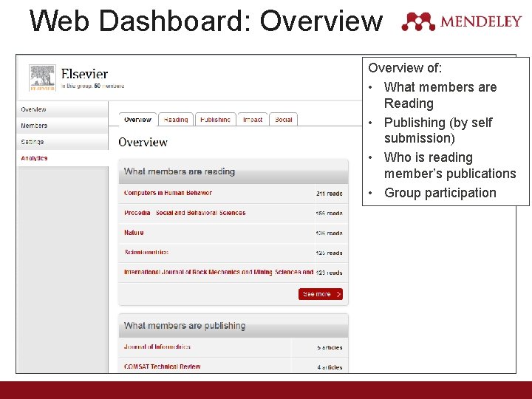Select Analytics in the left sidebar
This screenshot has width=532, height=399.
pos(63,158)
